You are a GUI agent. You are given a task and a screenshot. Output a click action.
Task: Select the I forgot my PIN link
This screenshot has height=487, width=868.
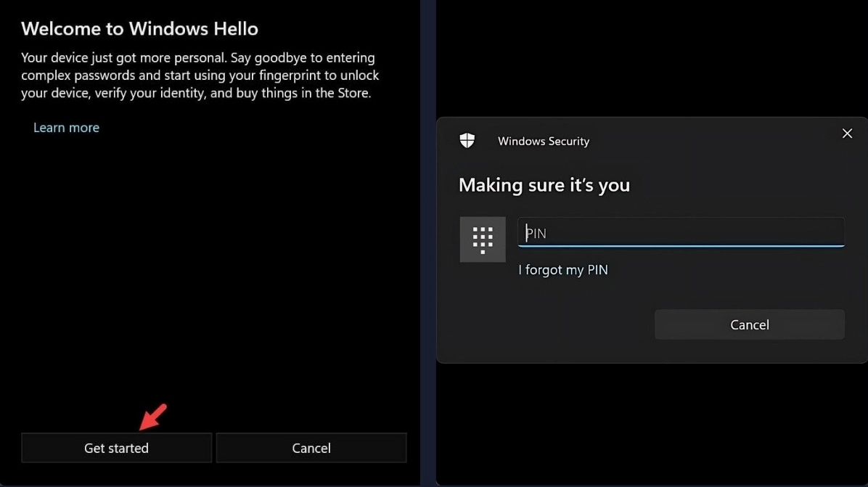(x=563, y=270)
